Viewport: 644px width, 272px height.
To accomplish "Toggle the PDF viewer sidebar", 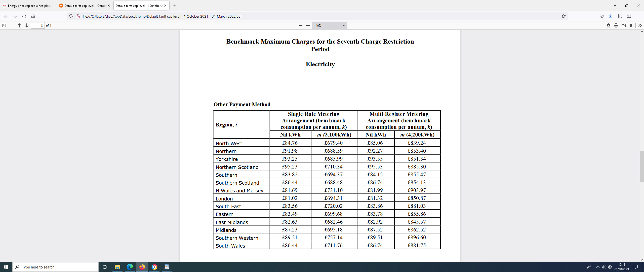I will pyautogui.click(x=4, y=25).
